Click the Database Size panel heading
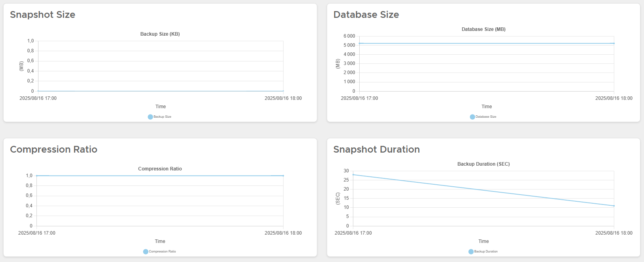This screenshot has width=644, height=262. 366,15
